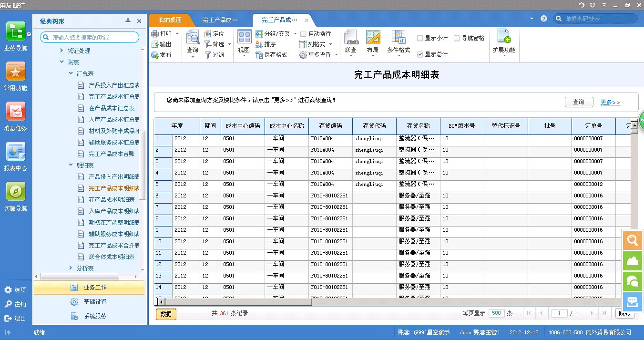Click the 视图 view icon

click(x=244, y=37)
